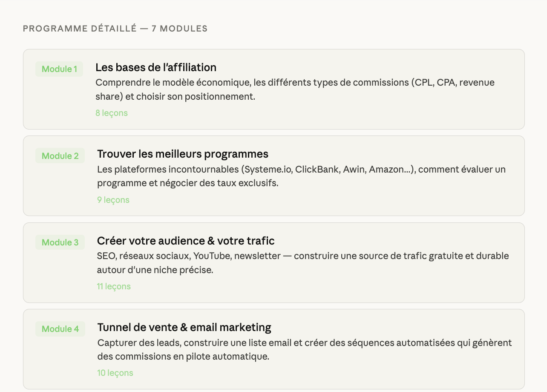Click the "8 leçons" count
547x392 pixels.
point(112,113)
